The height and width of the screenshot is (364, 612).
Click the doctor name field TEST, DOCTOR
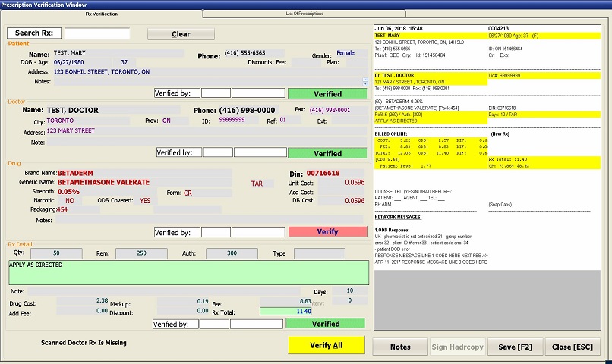point(113,110)
